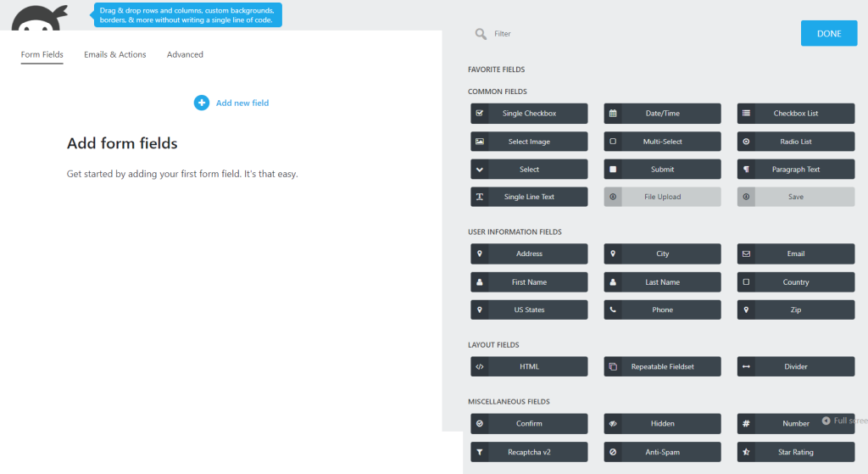Click the Submit square icon
The height and width of the screenshot is (474, 868).
coord(613,170)
